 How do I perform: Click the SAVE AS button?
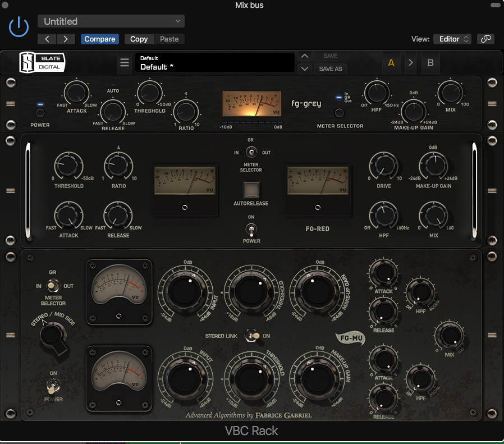click(331, 69)
